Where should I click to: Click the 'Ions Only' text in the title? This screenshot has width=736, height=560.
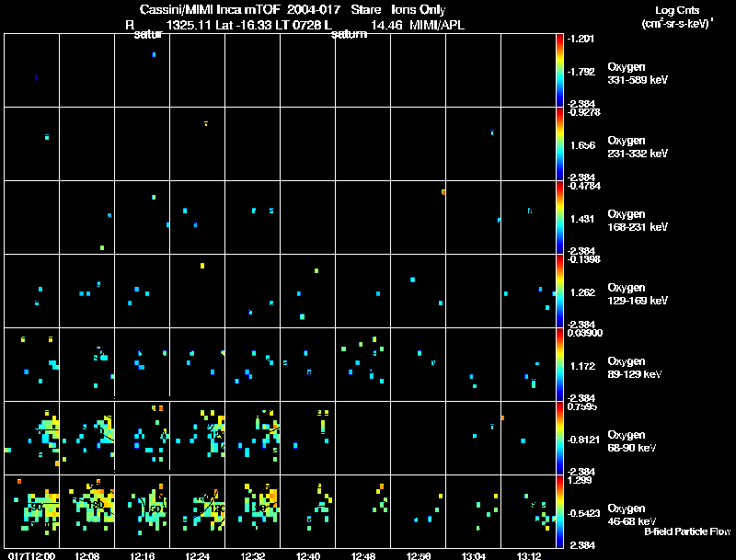tap(418, 10)
